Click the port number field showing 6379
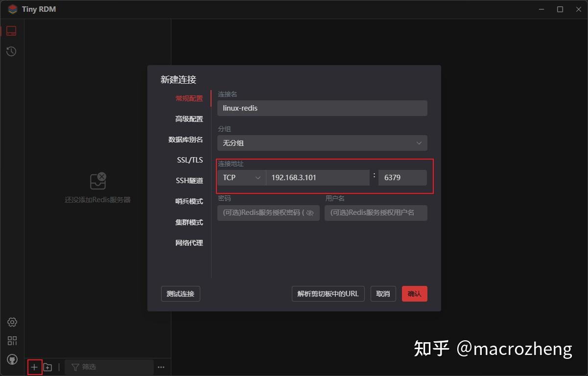 pyautogui.click(x=402, y=177)
